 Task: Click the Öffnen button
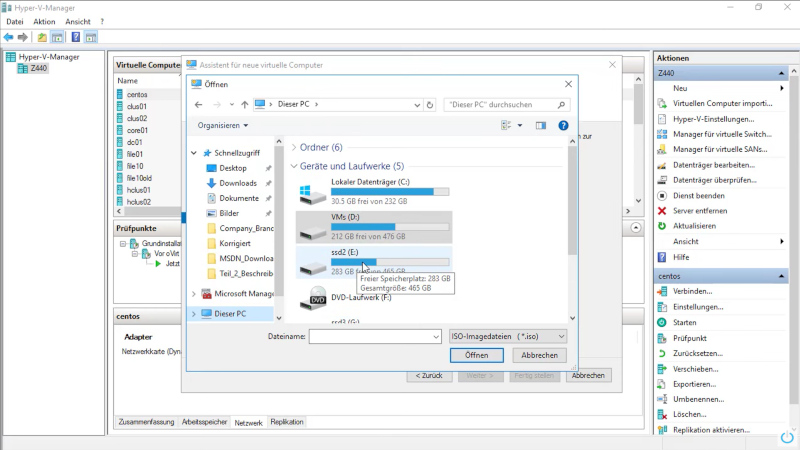tap(477, 355)
